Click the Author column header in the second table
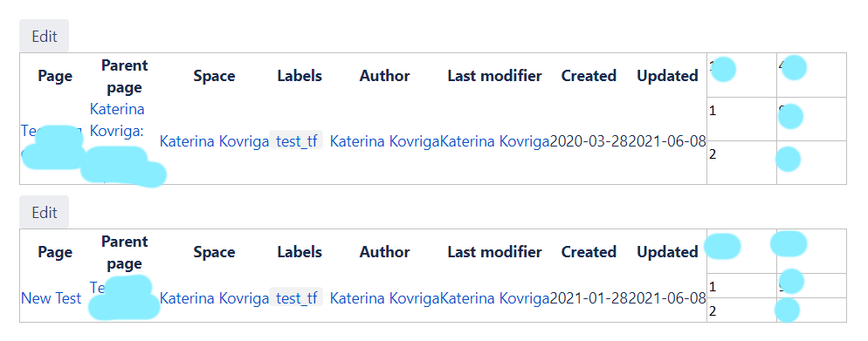 pos(385,252)
